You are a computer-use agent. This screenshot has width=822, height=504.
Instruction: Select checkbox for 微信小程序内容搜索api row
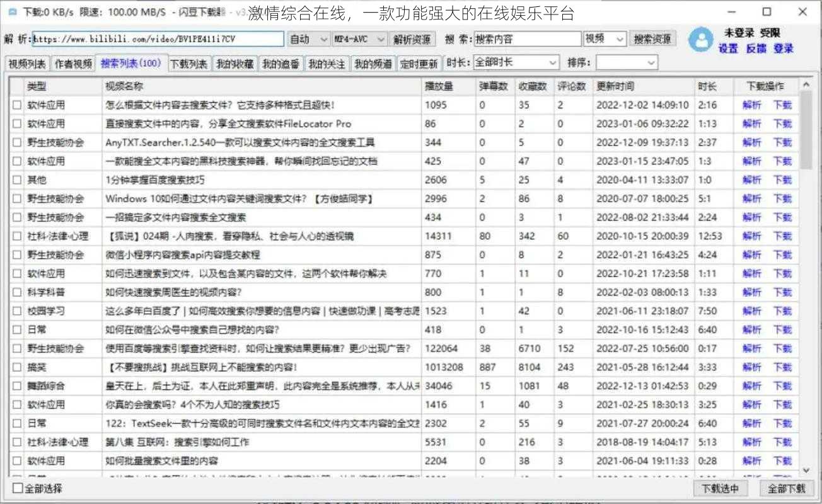(16, 255)
